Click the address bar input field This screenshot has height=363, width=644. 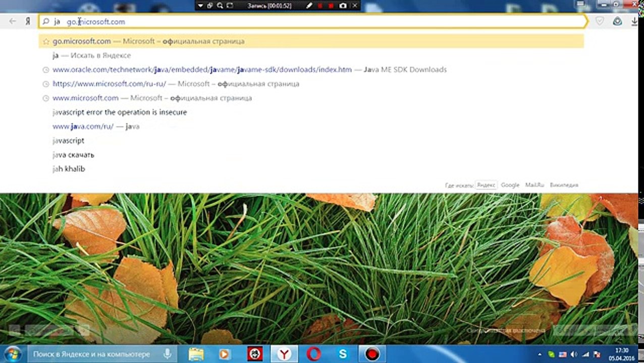[x=313, y=22]
